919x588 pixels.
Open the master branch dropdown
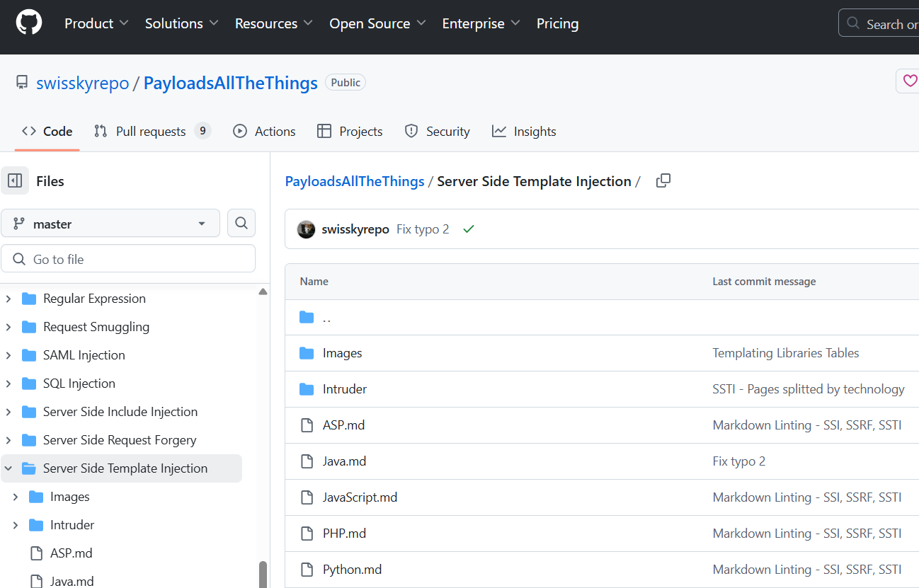[110, 224]
